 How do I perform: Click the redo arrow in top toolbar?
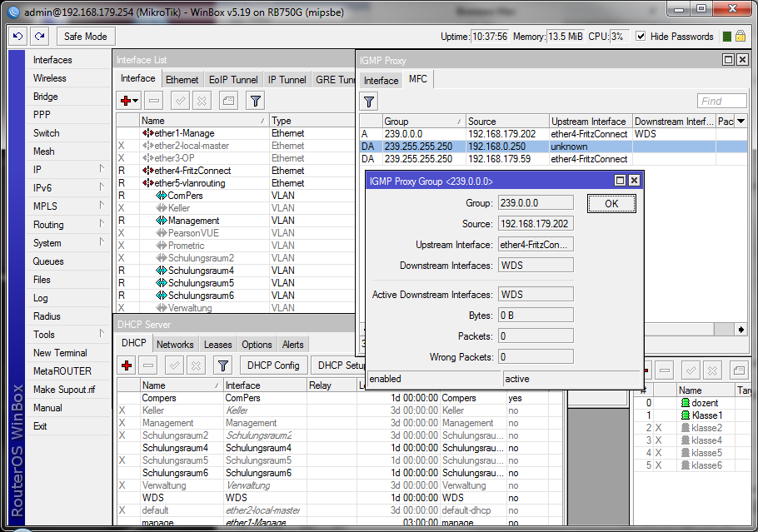click(39, 37)
